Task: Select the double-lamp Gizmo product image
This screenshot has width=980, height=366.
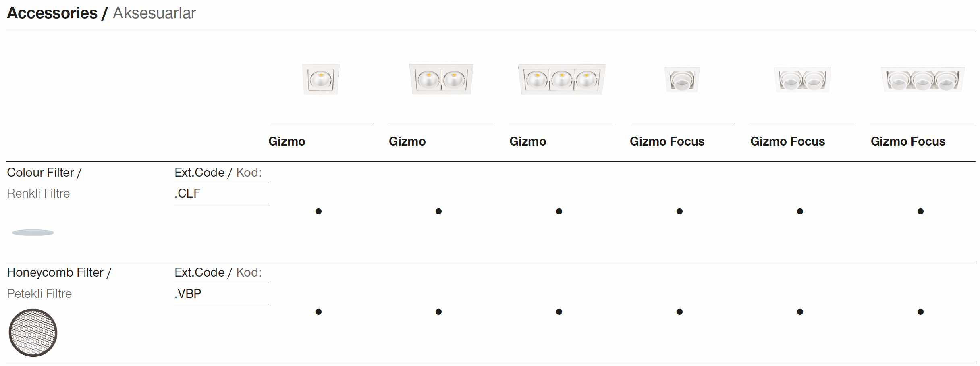Action: click(x=441, y=79)
